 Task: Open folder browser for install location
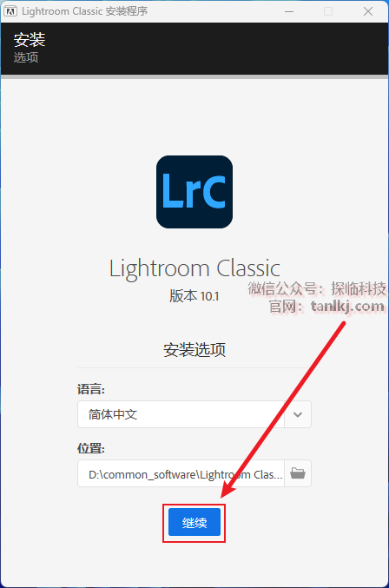tap(298, 473)
